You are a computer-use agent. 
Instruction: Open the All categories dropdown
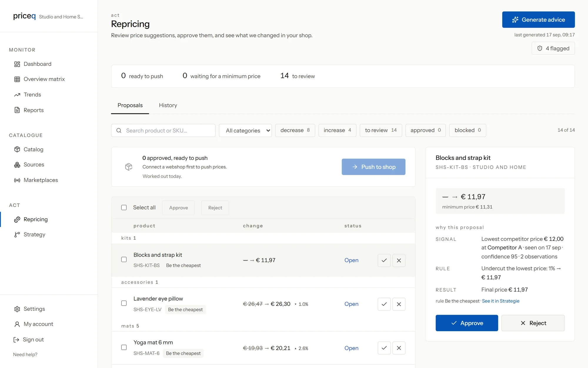[245, 130]
